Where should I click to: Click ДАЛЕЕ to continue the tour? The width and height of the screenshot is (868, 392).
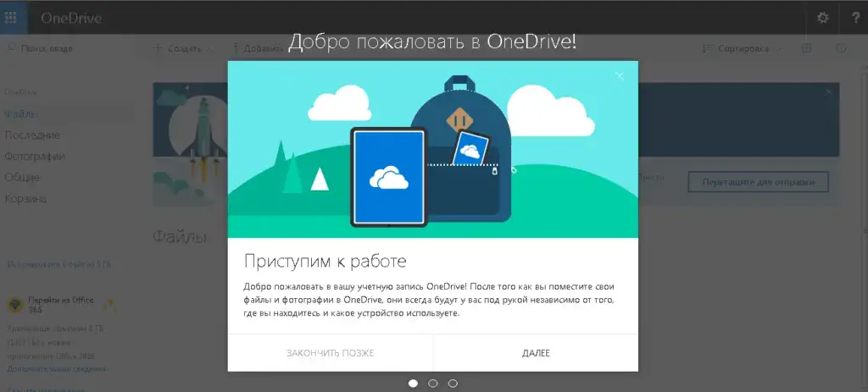pos(536,353)
